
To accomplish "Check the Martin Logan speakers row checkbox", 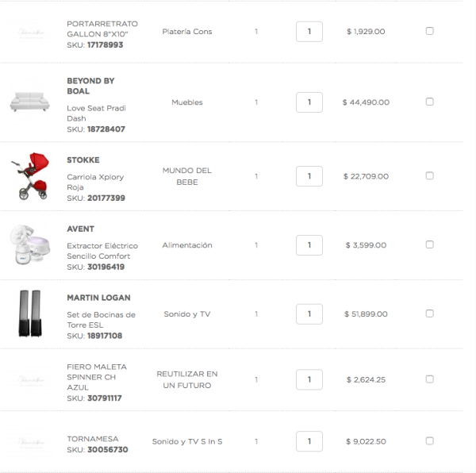I will [x=429, y=313].
